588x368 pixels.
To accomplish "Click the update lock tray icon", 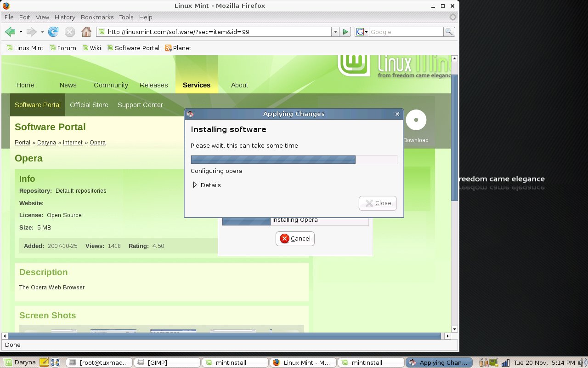I will click(484, 362).
